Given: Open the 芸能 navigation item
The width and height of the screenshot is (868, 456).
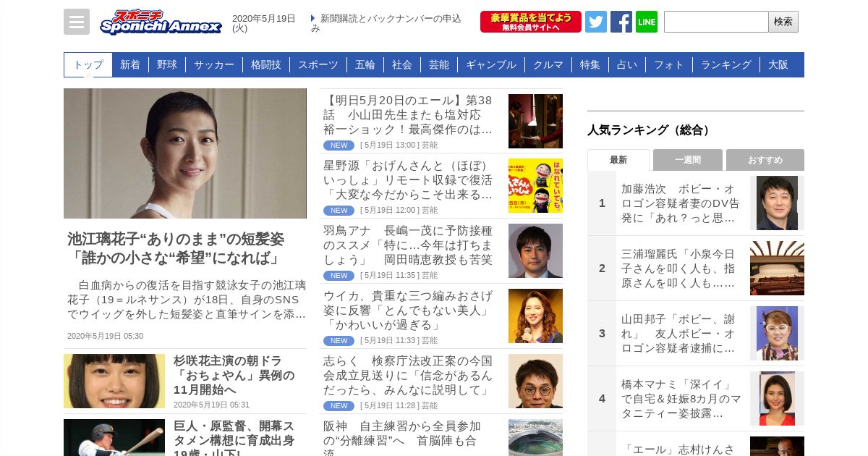Looking at the screenshot, I should click(439, 64).
